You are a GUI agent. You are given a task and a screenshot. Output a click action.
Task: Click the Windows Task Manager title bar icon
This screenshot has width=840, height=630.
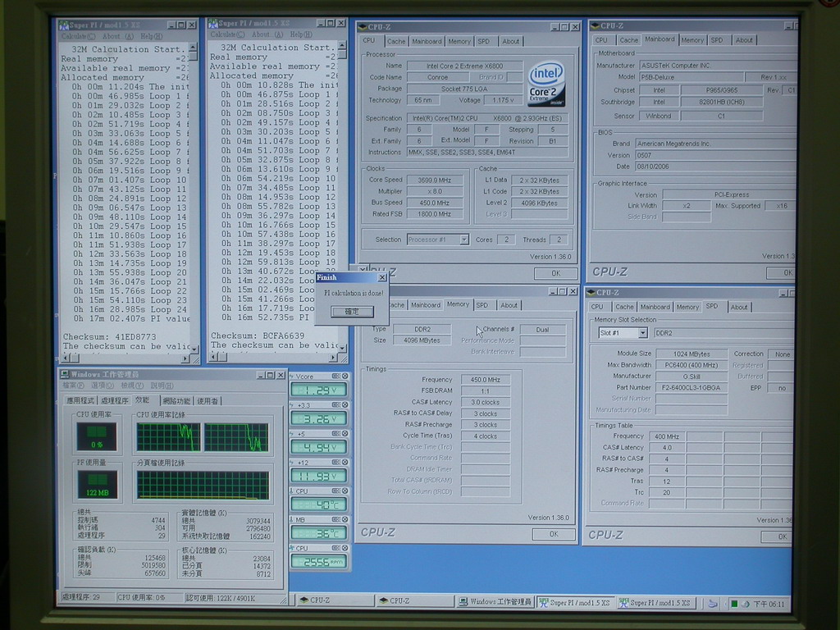[x=65, y=374]
